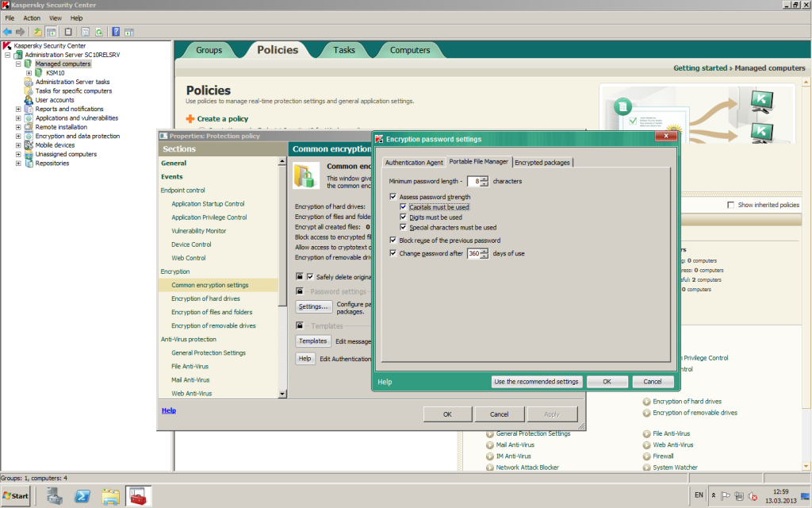Click the days of use value field
812x508 pixels.
point(474,253)
